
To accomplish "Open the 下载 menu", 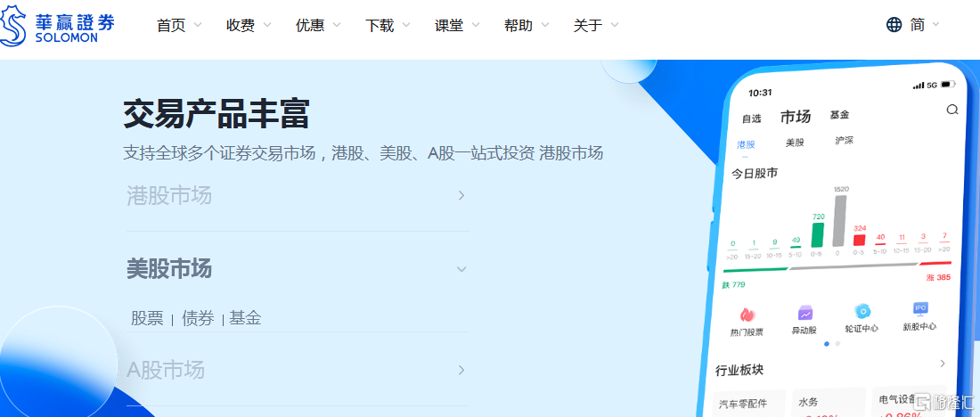I will click(380, 25).
